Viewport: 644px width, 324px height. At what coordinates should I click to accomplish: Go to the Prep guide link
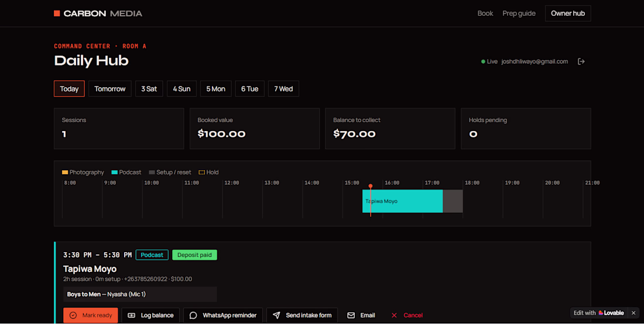[519, 13]
